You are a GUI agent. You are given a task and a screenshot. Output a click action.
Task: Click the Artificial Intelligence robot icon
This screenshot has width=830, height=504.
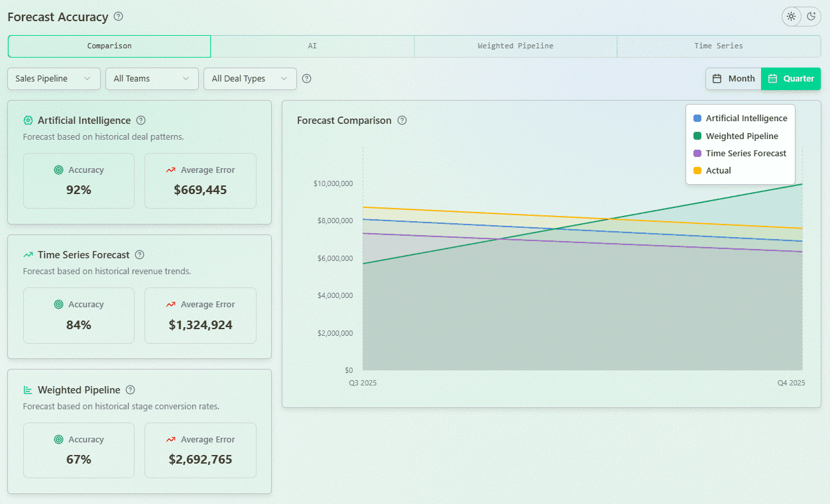pyautogui.click(x=28, y=121)
